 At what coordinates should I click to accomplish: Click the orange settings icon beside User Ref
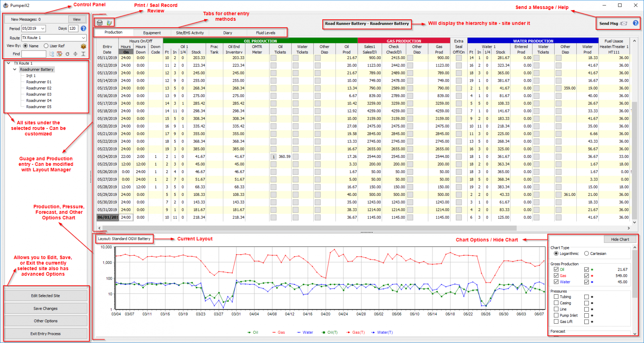click(x=83, y=46)
